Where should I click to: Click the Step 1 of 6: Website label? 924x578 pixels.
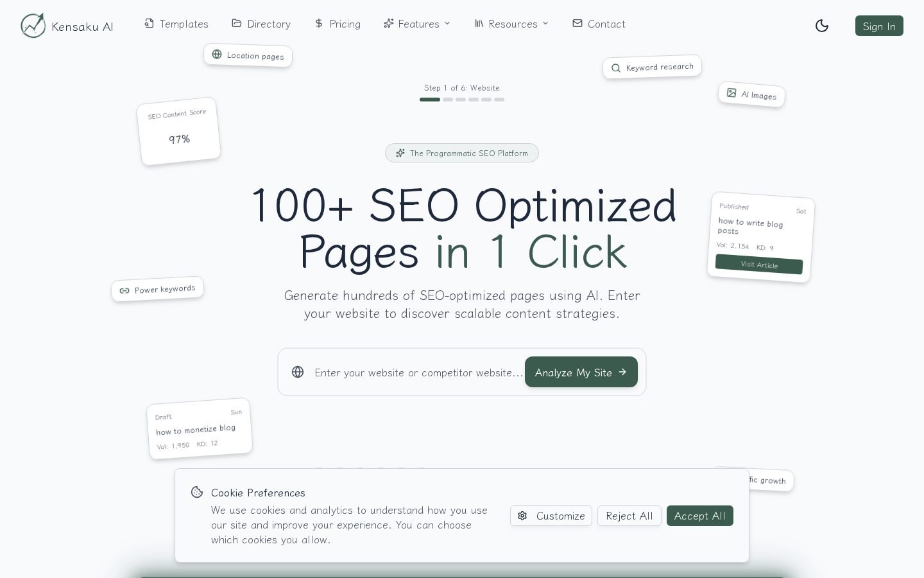click(x=462, y=88)
